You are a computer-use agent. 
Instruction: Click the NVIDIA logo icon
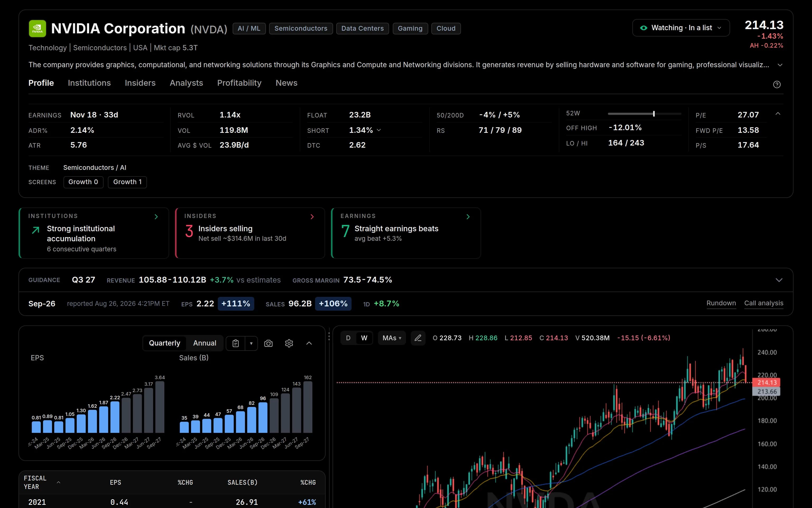click(37, 29)
